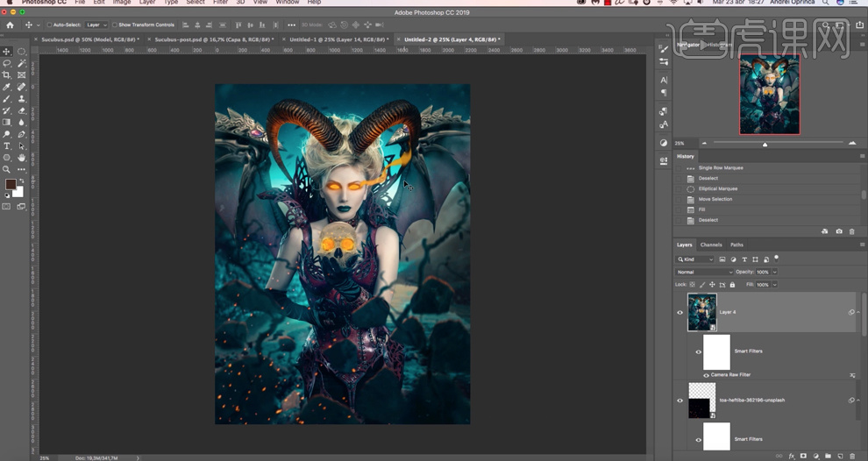This screenshot has height=461, width=868.
Task: Pick the Eyedropper tool
Action: (7, 87)
